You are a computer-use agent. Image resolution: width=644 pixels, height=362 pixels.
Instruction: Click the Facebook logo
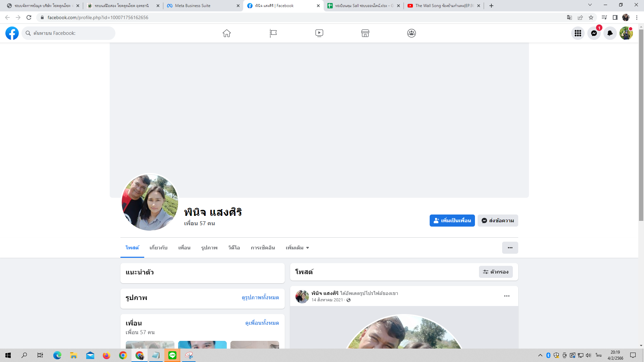pyautogui.click(x=12, y=33)
